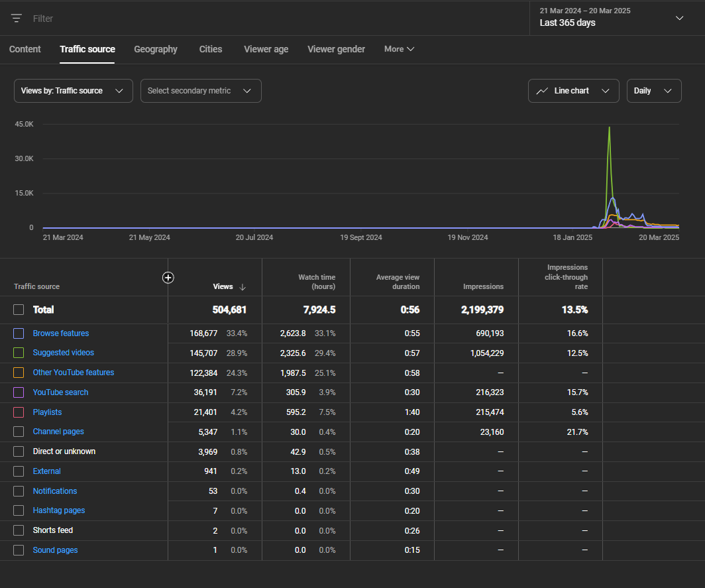Open the Daily granularity dropdown
This screenshot has height=588, width=705.
point(653,91)
